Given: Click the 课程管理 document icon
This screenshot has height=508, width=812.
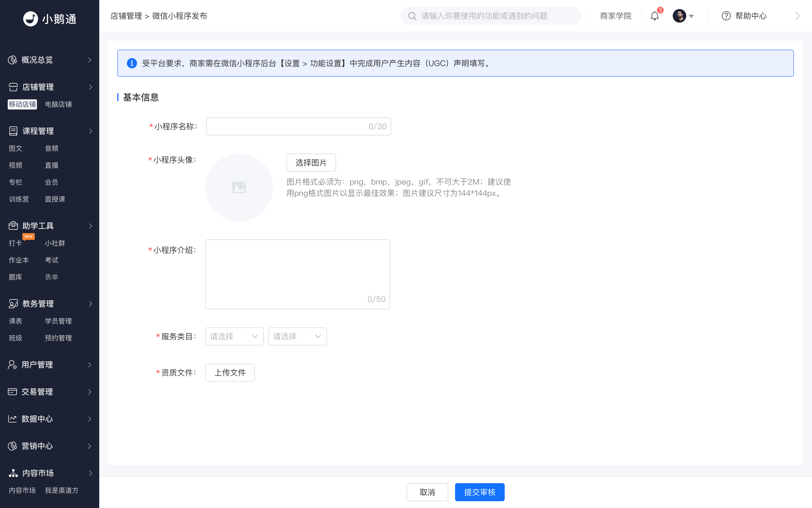Looking at the screenshot, I should 13,131.
